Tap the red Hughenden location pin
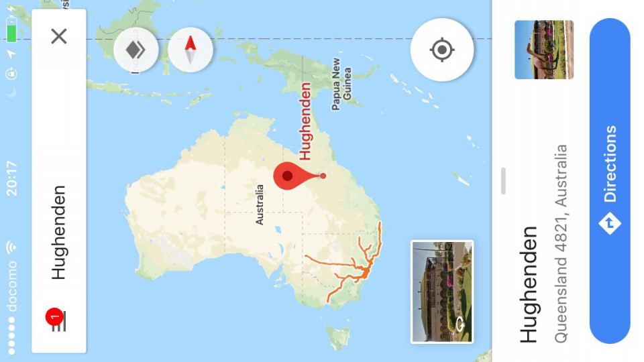Image resolution: width=644 pixels, height=362 pixels. pyautogui.click(x=294, y=176)
